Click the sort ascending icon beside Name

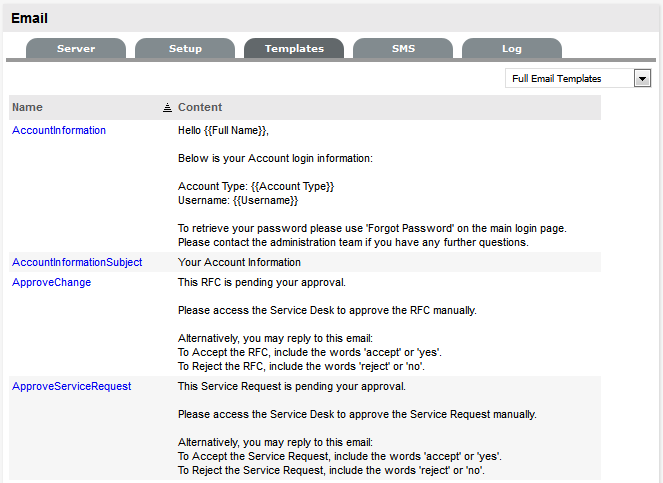tap(167, 107)
